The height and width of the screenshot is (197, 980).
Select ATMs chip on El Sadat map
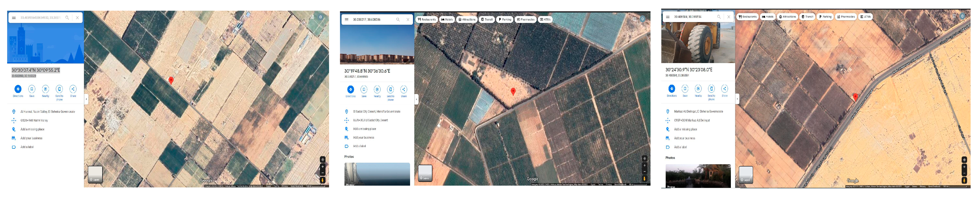(545, 19)
